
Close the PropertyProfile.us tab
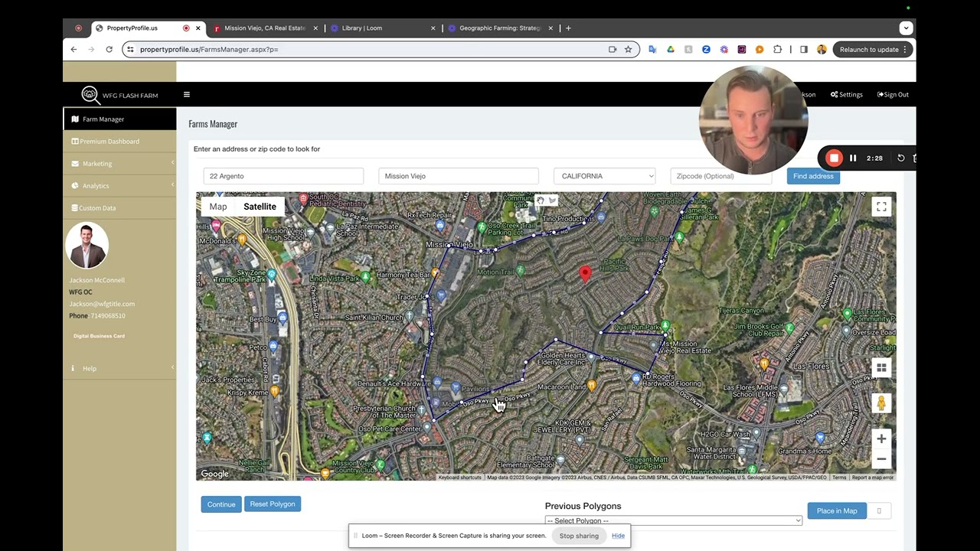pyautogui.click(x=198, y=28)
